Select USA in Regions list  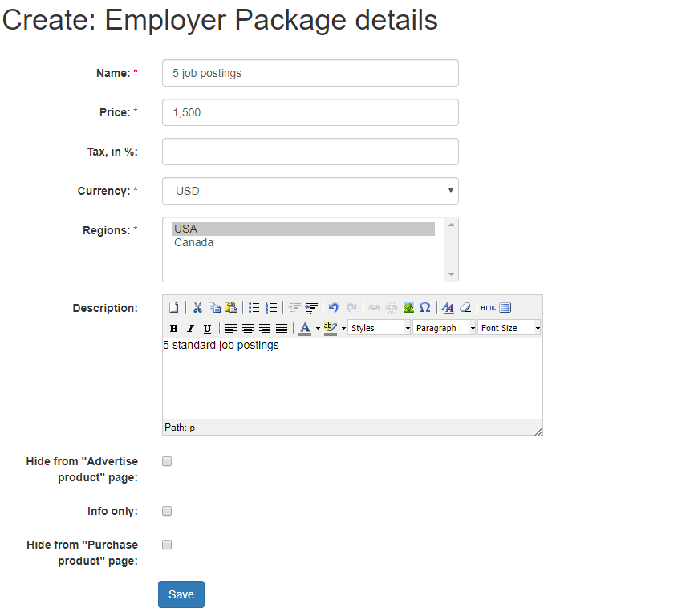pyautogui.click(x=303, y=229)
